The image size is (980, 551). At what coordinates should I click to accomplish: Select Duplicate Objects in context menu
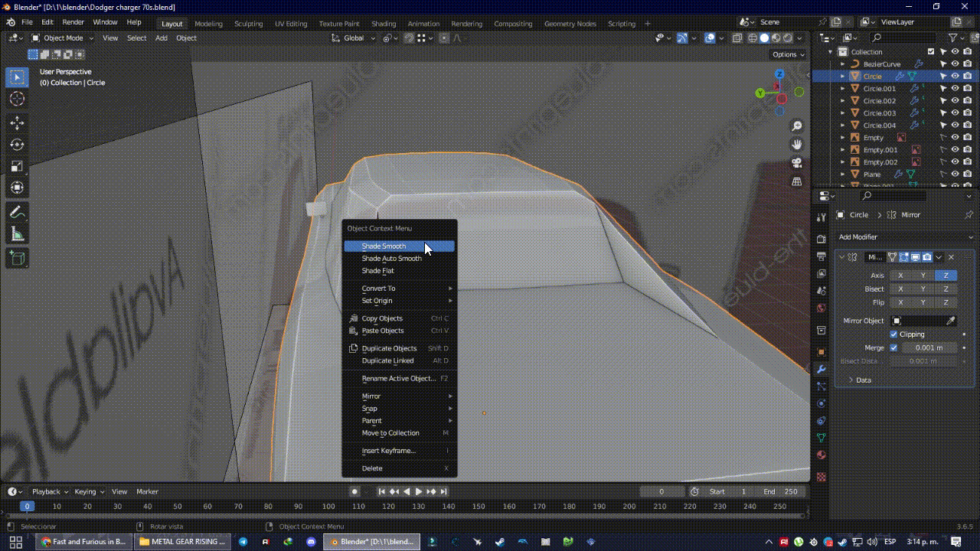[399, 348]
